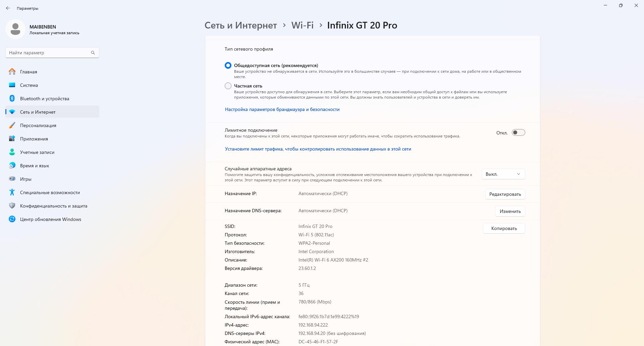Select the Система monitor icon
The width and height of the screenshot is (644, 346).
pyautogui.click(x=12, y=85)
